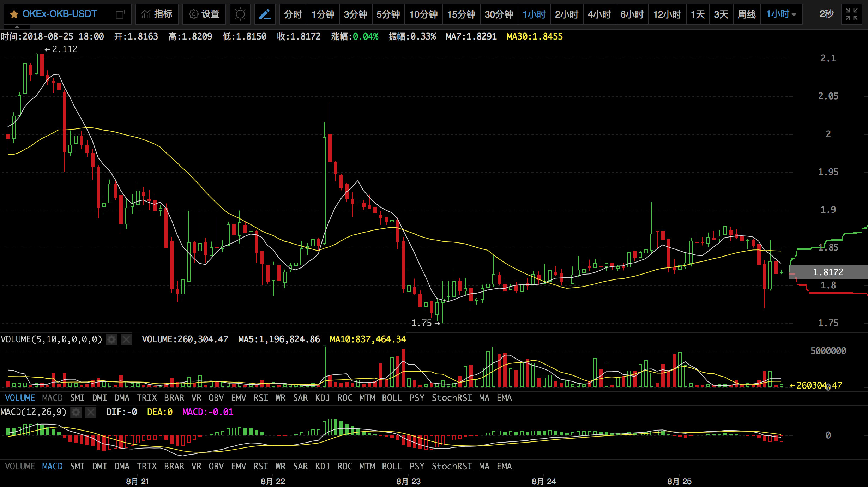Open the 设置 settings panel
Viewport: 868px width, 487px height.
[x=204, y=14]
